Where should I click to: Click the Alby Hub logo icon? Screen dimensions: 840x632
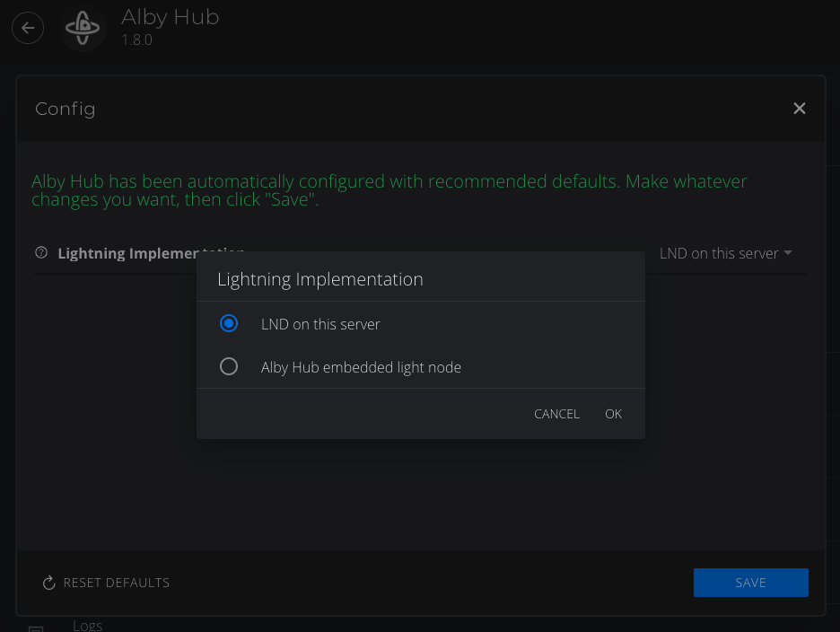coord(82,28)
